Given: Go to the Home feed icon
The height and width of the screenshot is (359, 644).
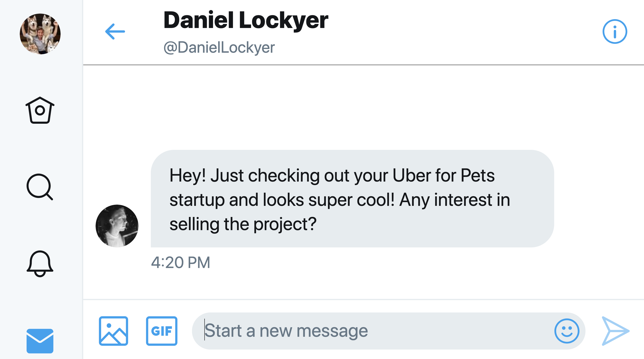Looking at the screenshot, I should [x=40, y=110].
